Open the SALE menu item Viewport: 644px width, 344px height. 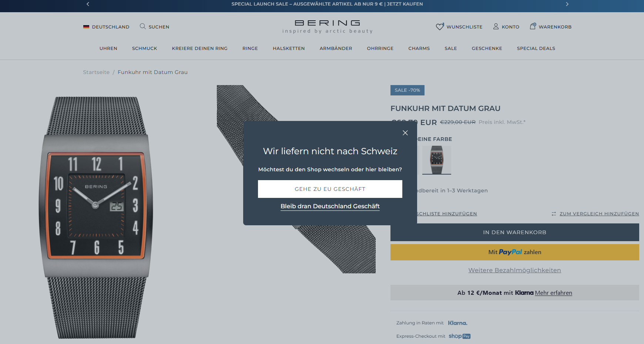(451, 48)
